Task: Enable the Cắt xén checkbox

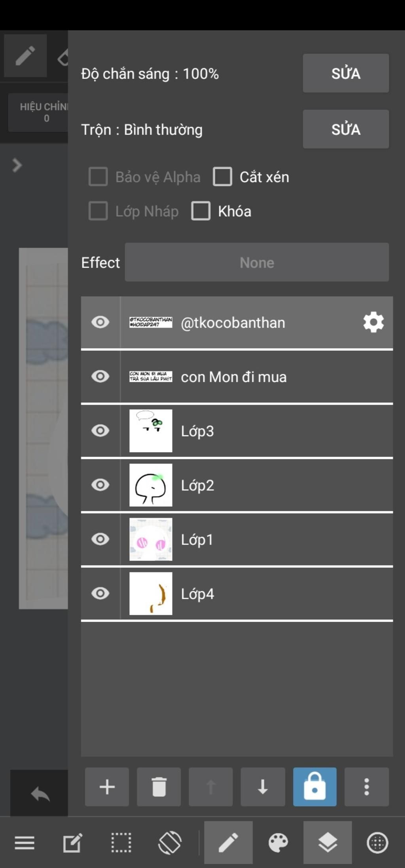Action: pos(223,177)
